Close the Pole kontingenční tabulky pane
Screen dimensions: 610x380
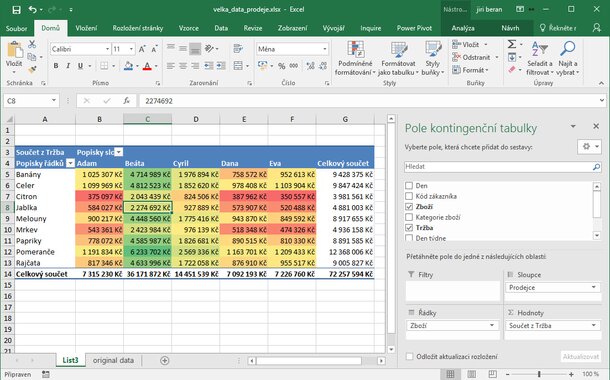[x=596, y=126]
